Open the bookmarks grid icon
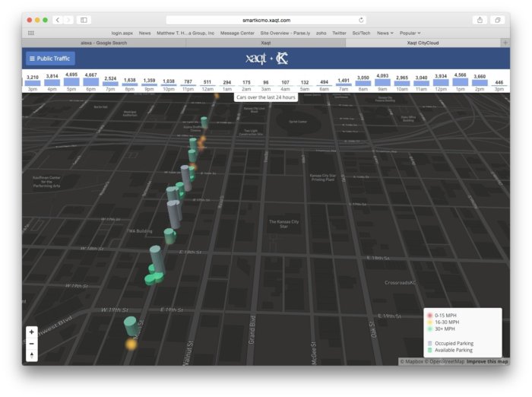Screen dimensions: 532x397 point(31,33)
